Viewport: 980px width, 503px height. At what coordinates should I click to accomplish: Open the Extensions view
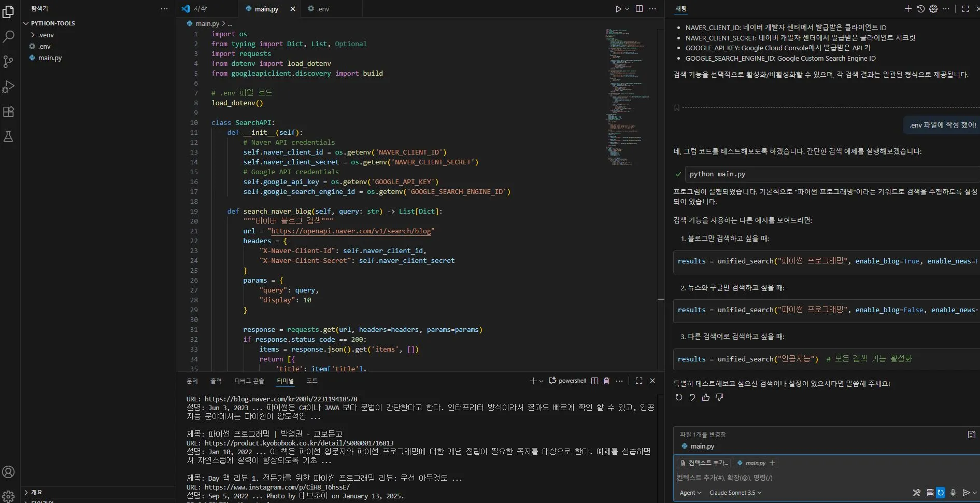(8, 111)
